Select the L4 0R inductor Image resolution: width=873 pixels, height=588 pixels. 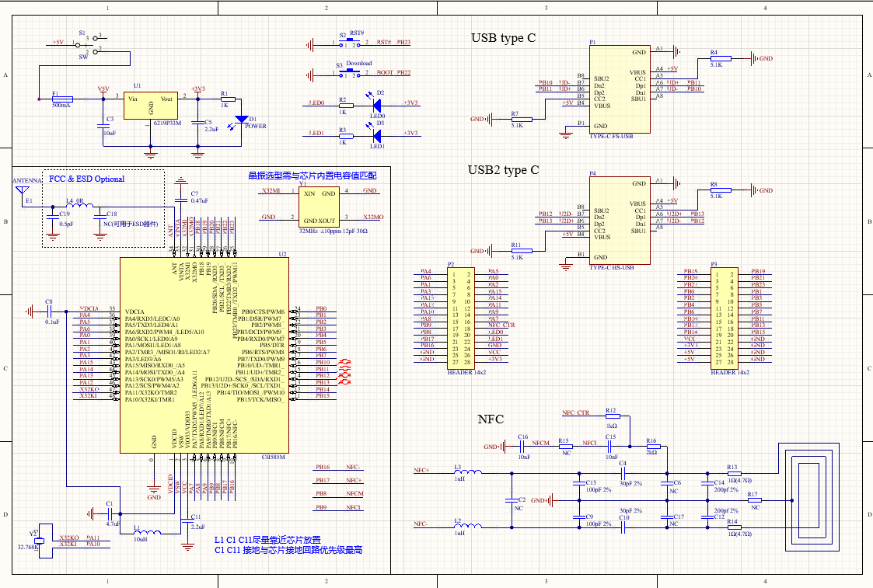click(x=79, y=206)
